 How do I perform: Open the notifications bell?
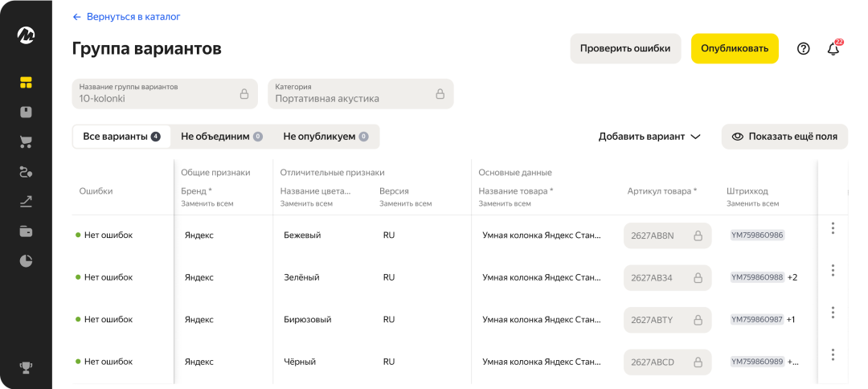(x=833, y=48)
